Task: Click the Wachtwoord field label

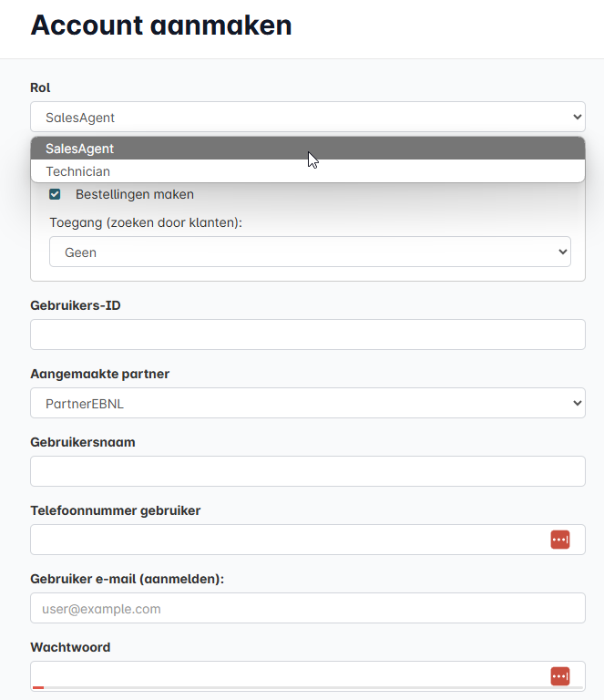Action: (x=70, y=647)
